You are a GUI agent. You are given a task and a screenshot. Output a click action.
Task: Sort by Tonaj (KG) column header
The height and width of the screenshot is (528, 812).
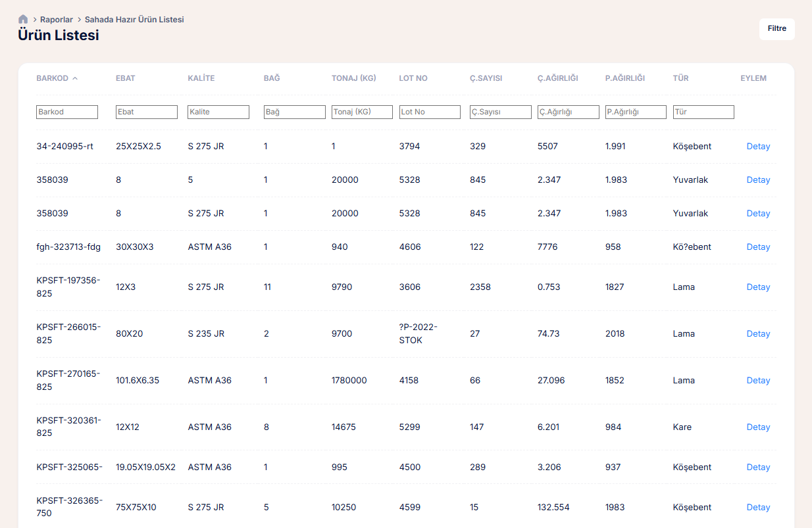point(353,78)
